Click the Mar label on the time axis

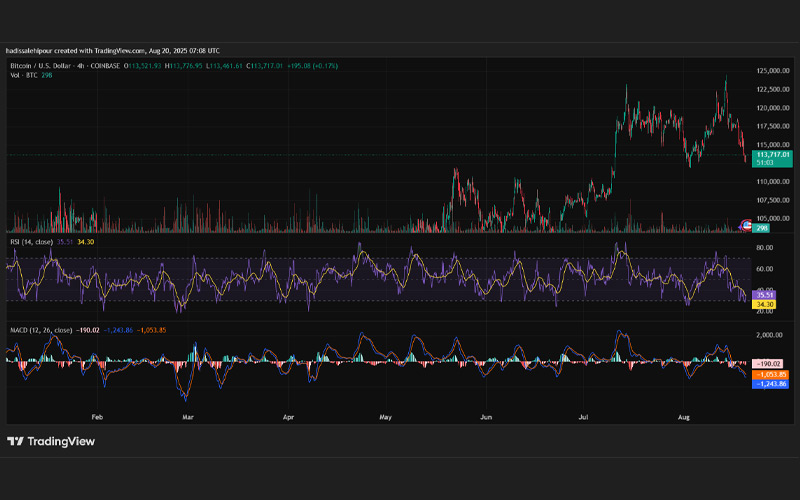point(188,417)
